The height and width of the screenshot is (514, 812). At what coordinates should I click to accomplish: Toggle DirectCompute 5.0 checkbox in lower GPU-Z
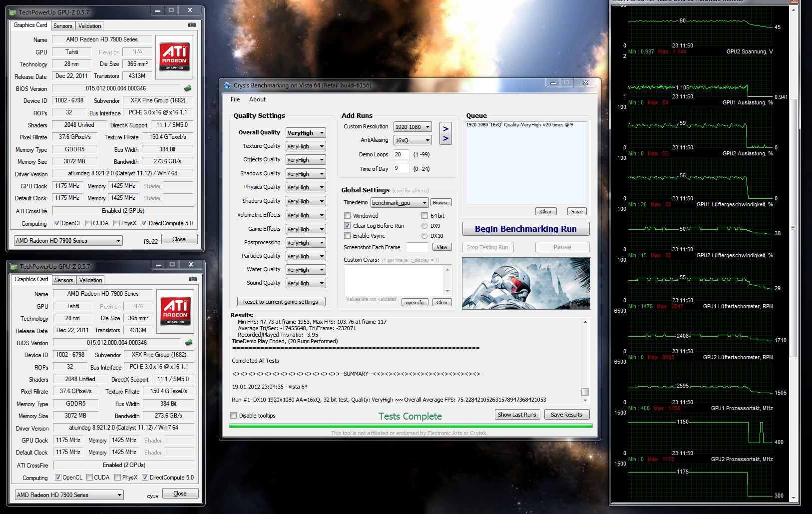point(145,478)
